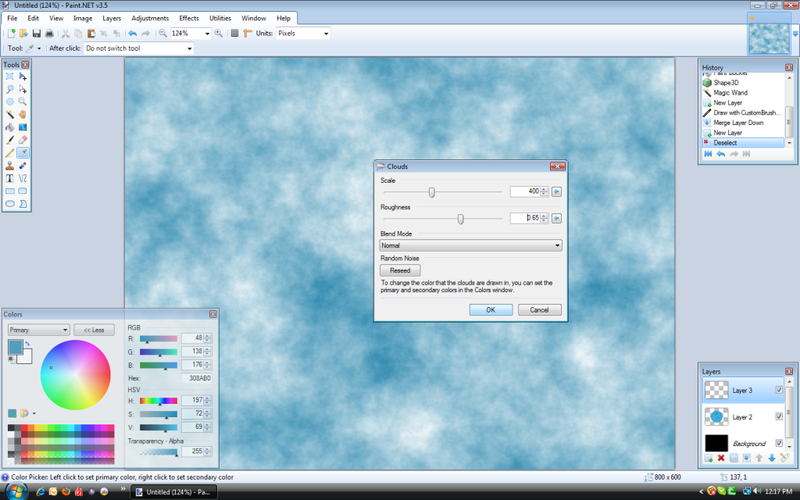The image size is (800, 500).
Task: Select the Text tool
Action: [10, 178]
